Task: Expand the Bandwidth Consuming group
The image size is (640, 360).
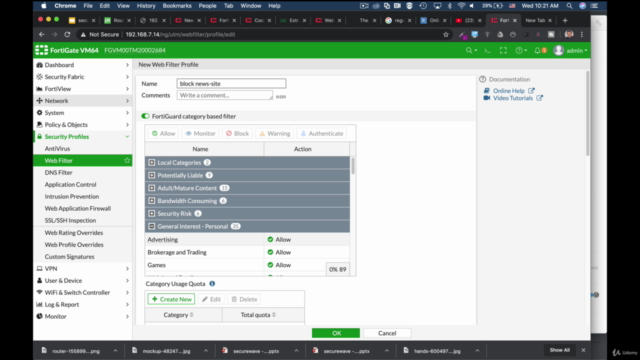Action: point(152,201)
